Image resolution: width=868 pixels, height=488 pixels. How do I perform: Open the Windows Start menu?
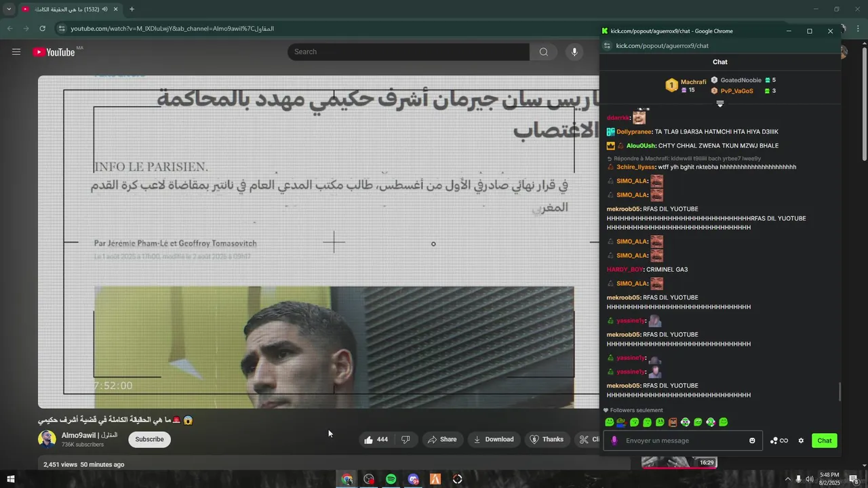(x=10, y=479)
